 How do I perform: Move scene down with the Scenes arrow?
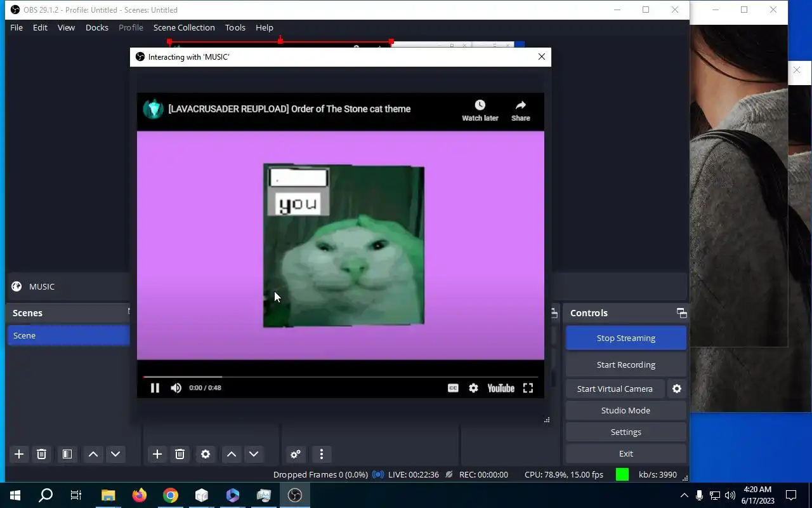115,454
